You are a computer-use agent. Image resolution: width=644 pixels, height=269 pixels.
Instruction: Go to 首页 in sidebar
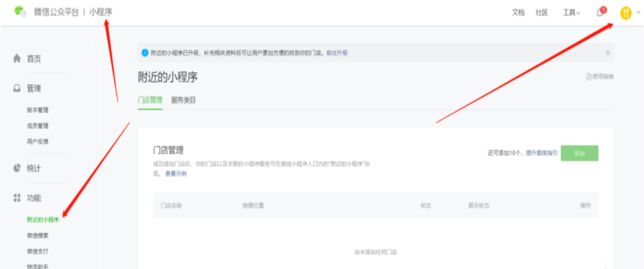(34, 59)
